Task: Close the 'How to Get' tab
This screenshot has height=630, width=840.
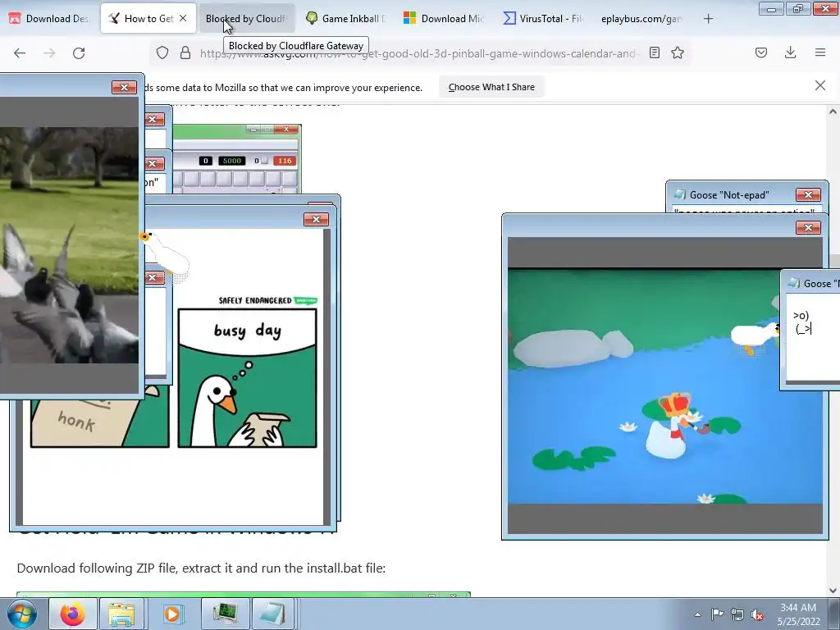Action: 183,18
